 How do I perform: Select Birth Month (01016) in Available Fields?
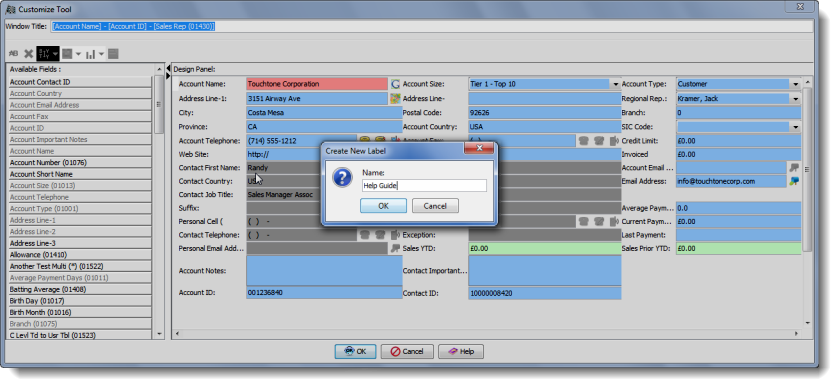pyautogui.click(x=80, y=312)
